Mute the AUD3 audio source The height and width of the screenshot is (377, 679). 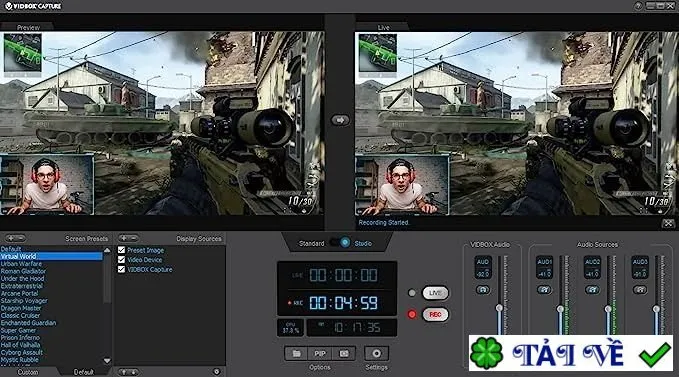(640, 290)
